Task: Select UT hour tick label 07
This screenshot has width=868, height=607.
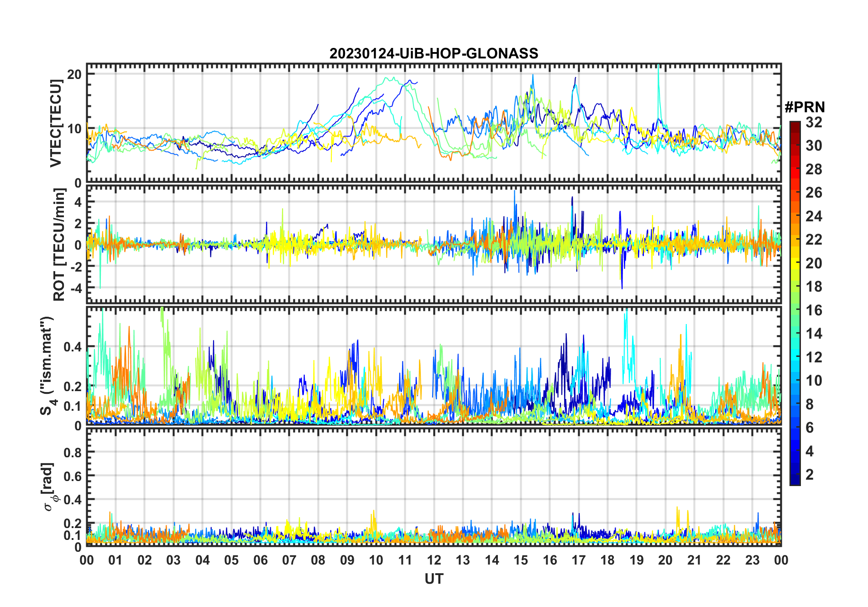Action: tap(289, 560)
